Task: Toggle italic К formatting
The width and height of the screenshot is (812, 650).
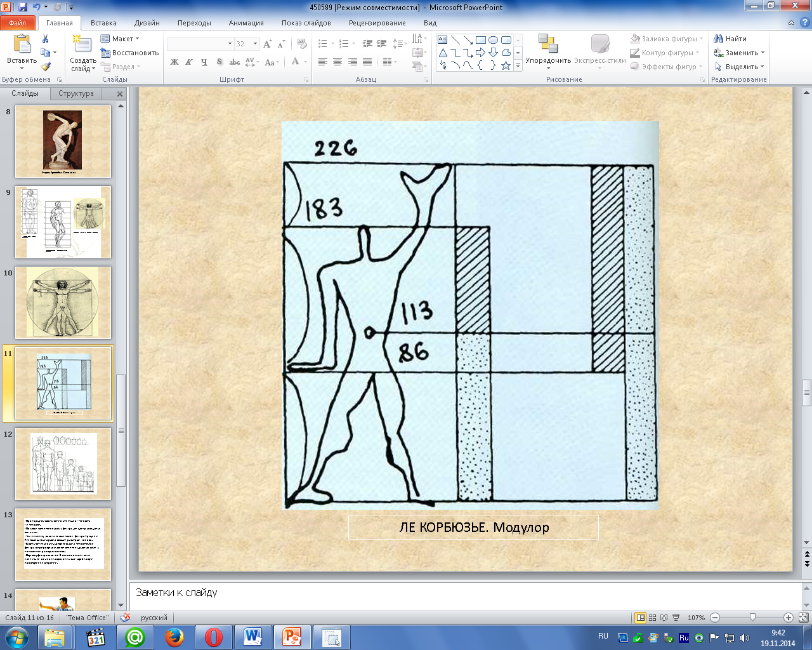Action: [x=189, y=62]
